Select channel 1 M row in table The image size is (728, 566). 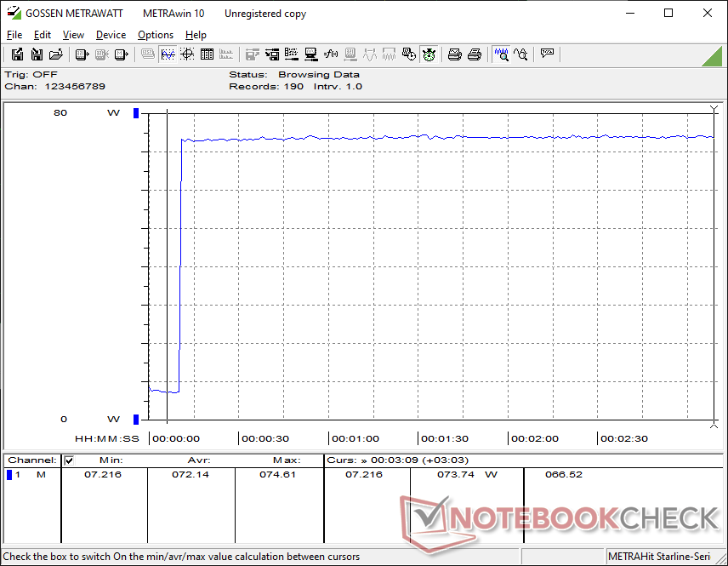coord(30,475)
